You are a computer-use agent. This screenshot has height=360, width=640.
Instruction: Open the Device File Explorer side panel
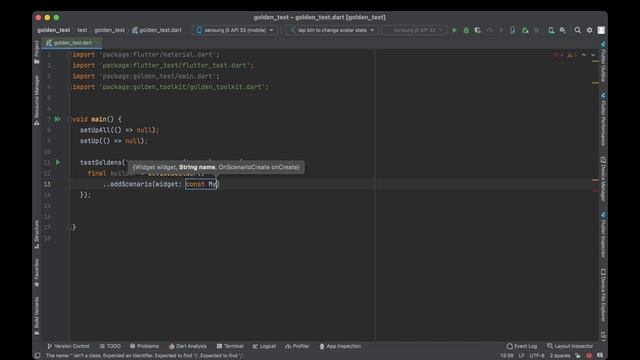pyautogui.click(x=603, y=295)
